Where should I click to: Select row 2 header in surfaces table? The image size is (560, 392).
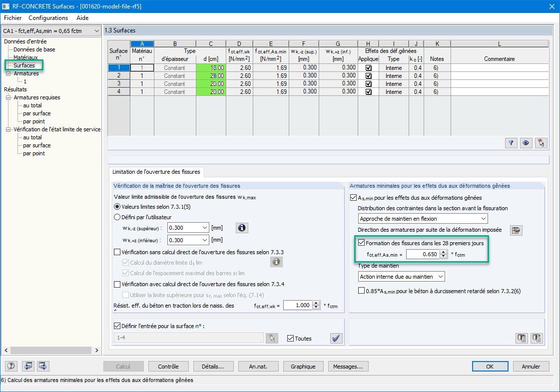click(x=119, y=76)
